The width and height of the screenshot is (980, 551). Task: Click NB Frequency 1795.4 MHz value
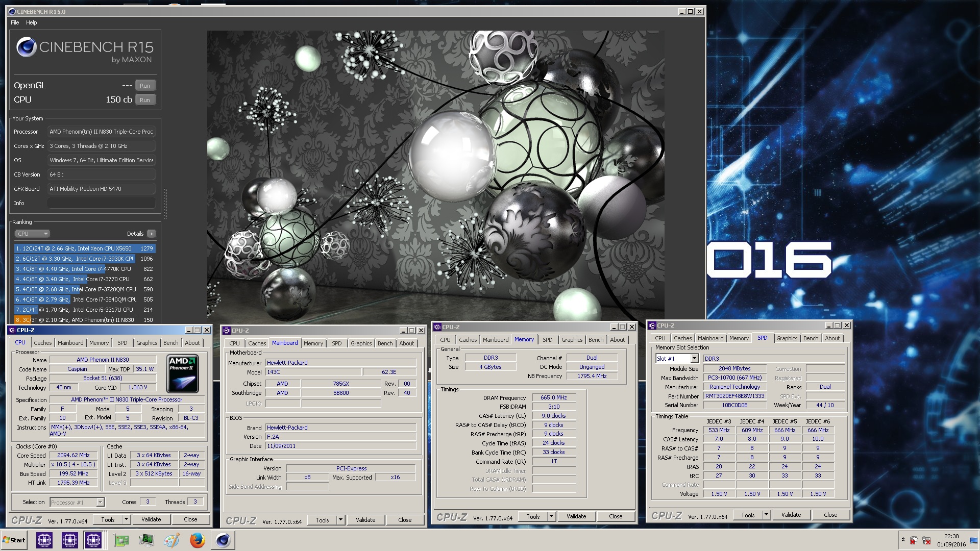point(592,376)
